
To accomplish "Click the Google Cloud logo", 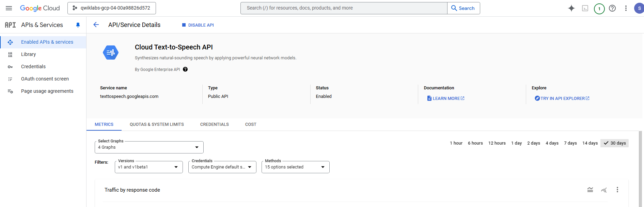I will point(40,8).
